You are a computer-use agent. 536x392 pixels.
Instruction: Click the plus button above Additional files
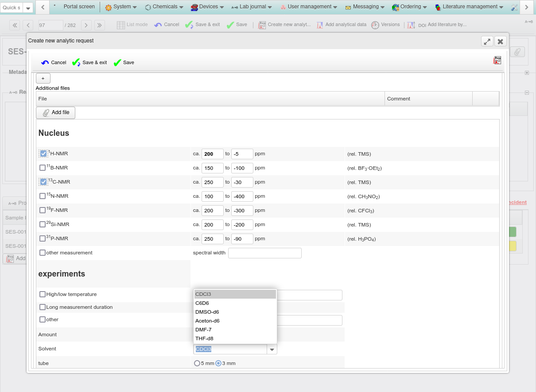43,78
